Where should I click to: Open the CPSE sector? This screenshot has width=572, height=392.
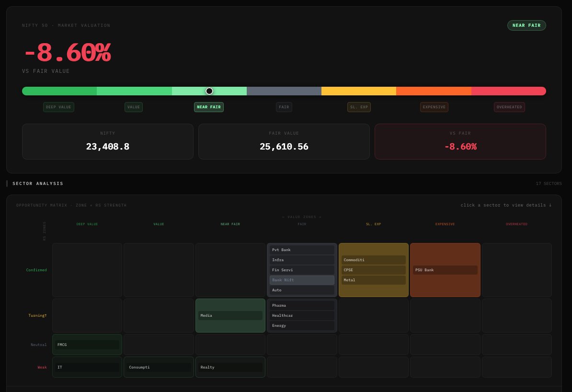(374, 270)
